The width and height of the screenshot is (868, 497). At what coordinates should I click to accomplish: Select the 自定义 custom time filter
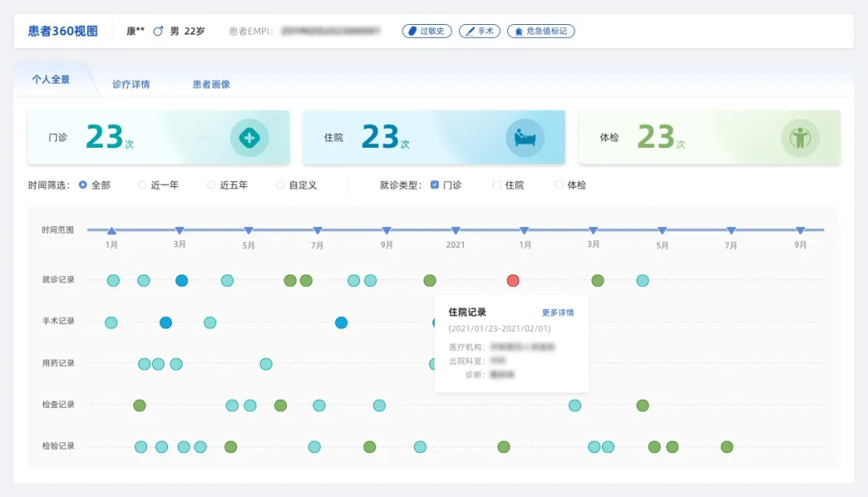(x=281, y=185)
